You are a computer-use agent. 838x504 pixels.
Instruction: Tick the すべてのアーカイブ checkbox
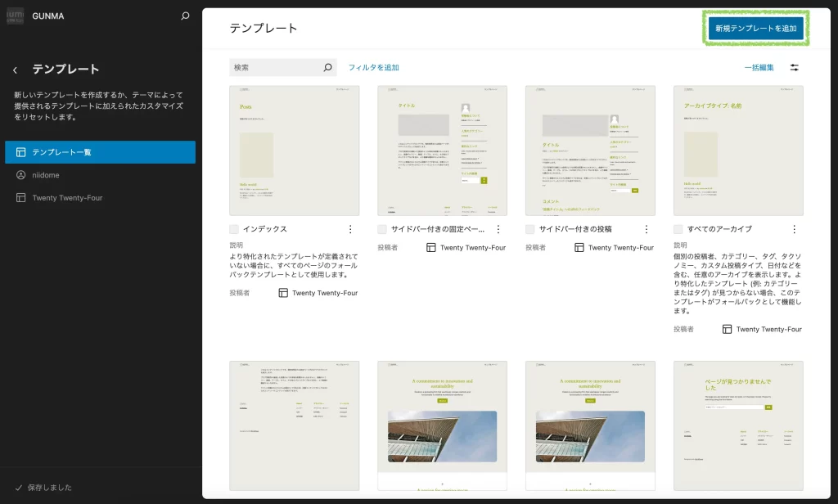678,230
